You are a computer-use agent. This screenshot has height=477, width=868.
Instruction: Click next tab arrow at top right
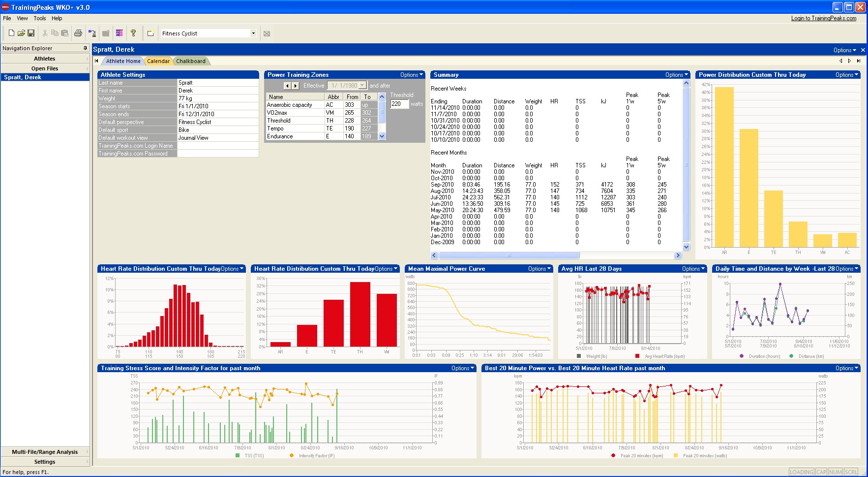(x=849, y=61)
